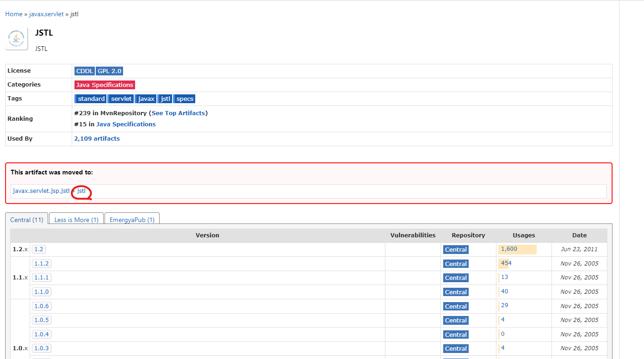Open See Top Artifacts link
Image resolution: width=644 pixels, height=359 pixels.
click(179, 113)
